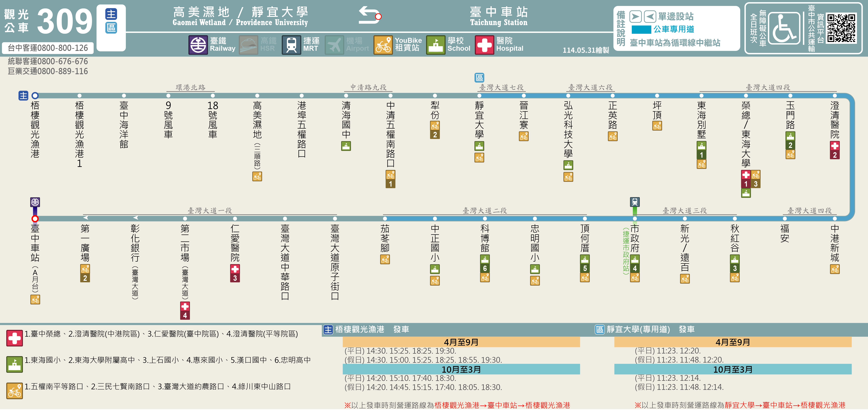Screen dimensions: 868x410
Task: Click the 臺中車站為循環線中繼站 note
Action: click(x=675, y=43)
